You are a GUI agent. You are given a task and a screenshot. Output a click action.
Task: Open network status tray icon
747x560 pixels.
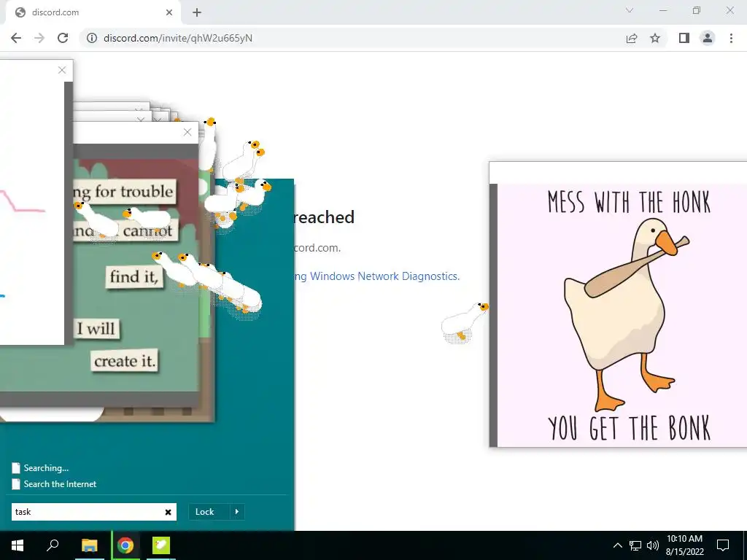point(635,545)
